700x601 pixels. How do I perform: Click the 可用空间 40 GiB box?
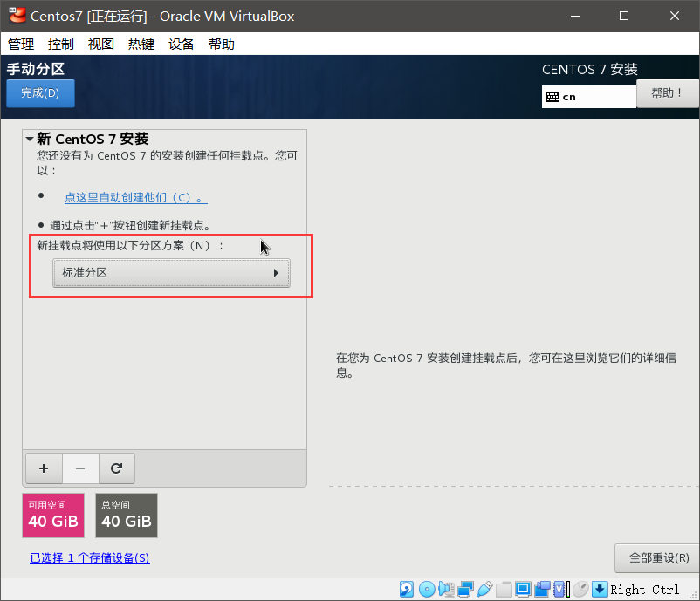[x=53, y=516]
